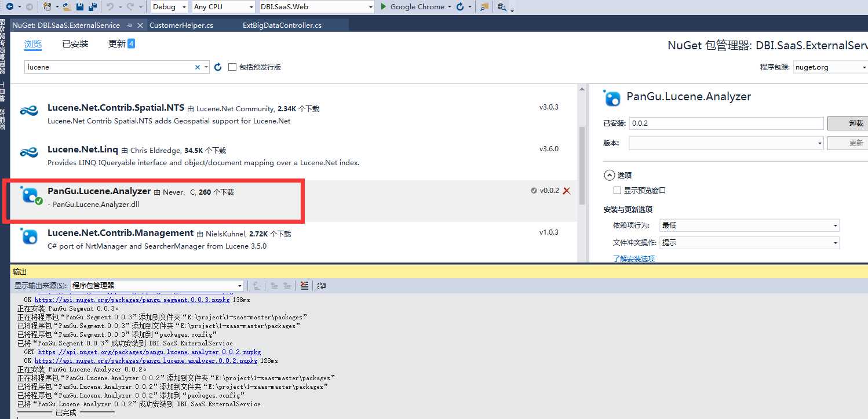Refresh the NuGet search results
Viewport: 868px width, 419px height.
click(218, 67)
